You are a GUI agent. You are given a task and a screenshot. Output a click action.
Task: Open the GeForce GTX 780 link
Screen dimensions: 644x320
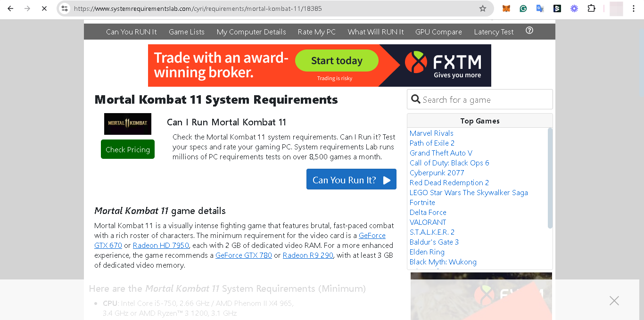point(244,255)
